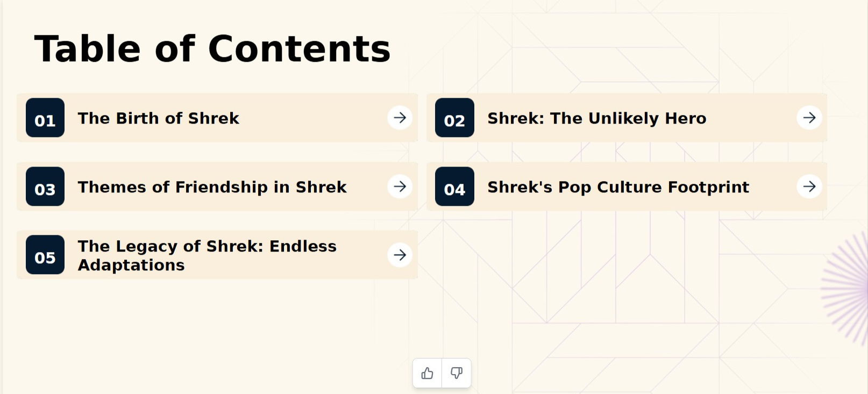The width and height of the screenshot is (868, 394).
Task: Click the thumbs up feedback icon
Action: click(427, 373)
